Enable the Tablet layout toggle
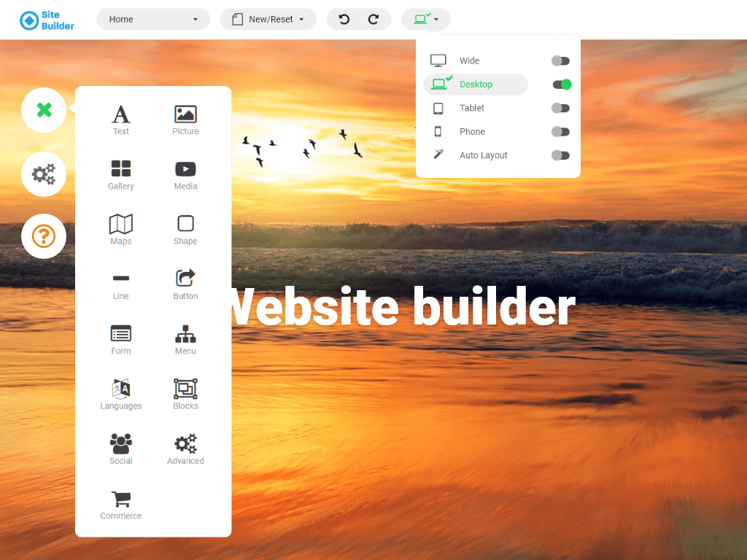The width and height of the screenshot is (747, 560). pyautogui.click(x=561, y=108)
